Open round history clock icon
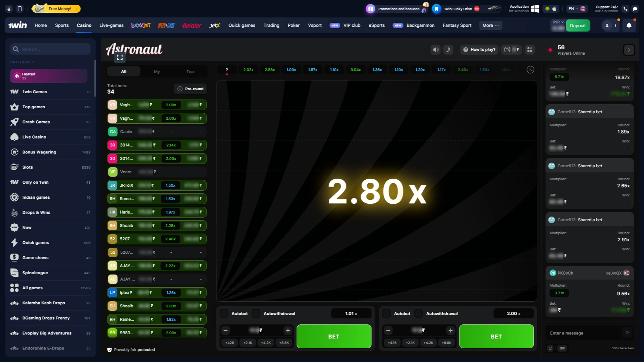 (x=530, y=70)
